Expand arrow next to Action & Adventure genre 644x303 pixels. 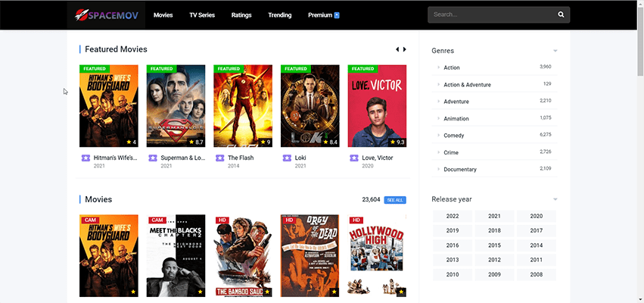click(x=439, y=85)
